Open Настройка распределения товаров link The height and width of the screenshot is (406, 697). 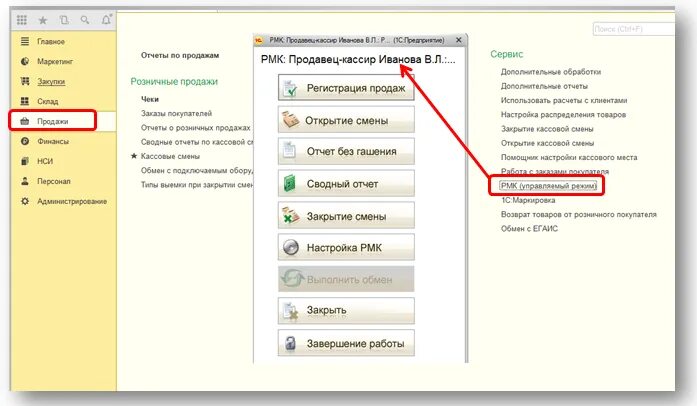(563, 114)
